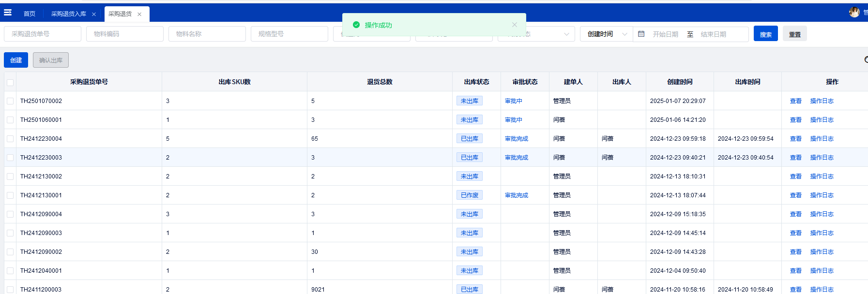Focus the 采购退货单号 search field
Screen dimensions: 868x294
43,34
